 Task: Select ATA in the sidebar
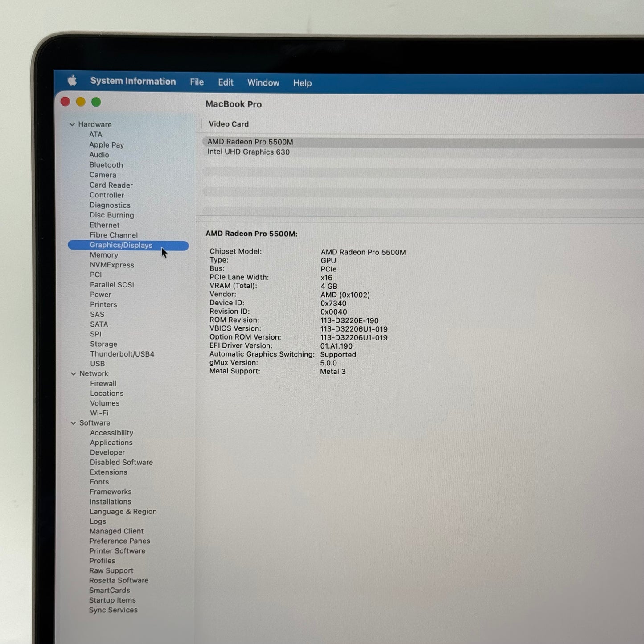point(96,135)
